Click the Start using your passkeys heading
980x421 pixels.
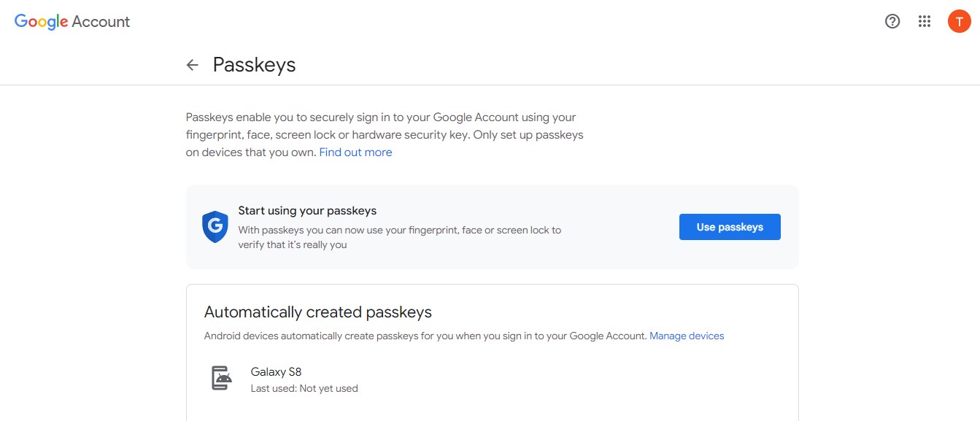[x=307, y=211]
